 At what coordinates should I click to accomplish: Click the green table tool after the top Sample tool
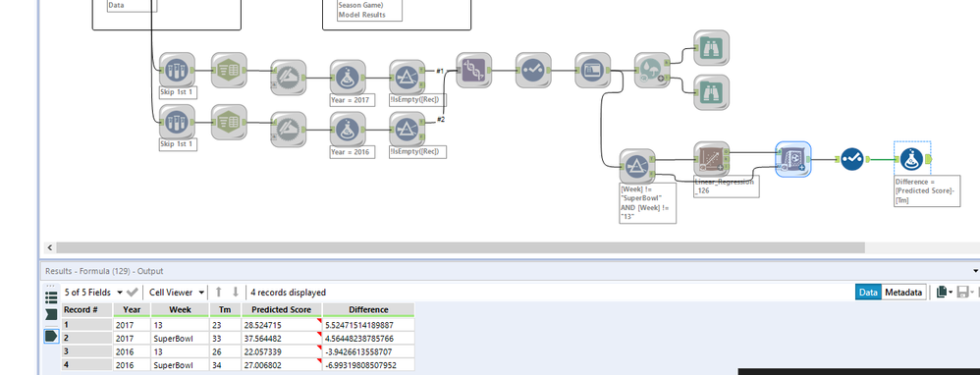coord(230,70)
